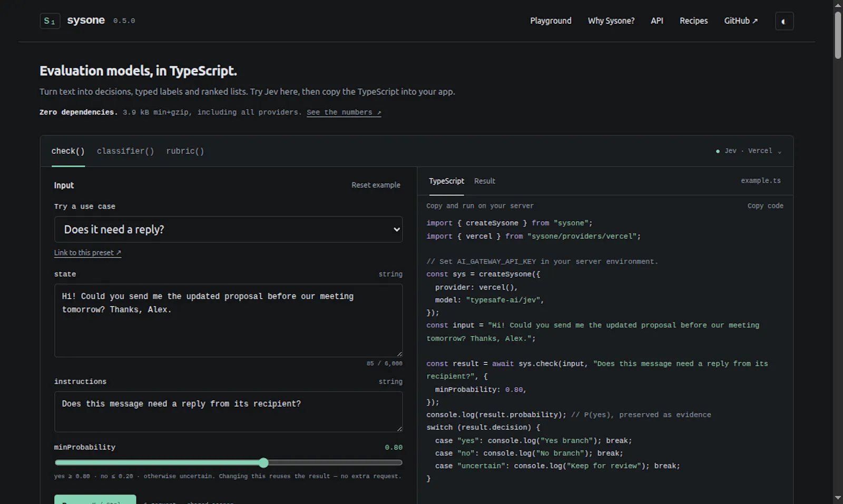This screenshot has height=504, width=843.
Task: Switch to the Result tab
Action: 485,181
